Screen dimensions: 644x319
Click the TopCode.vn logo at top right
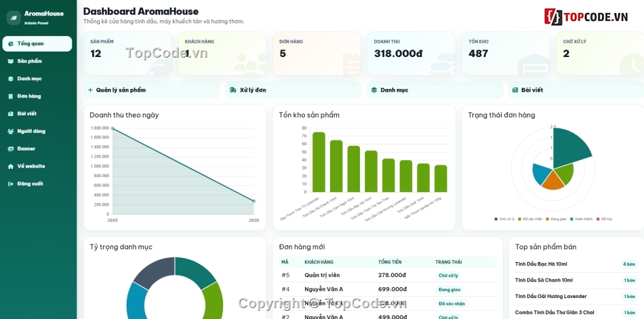586,17
